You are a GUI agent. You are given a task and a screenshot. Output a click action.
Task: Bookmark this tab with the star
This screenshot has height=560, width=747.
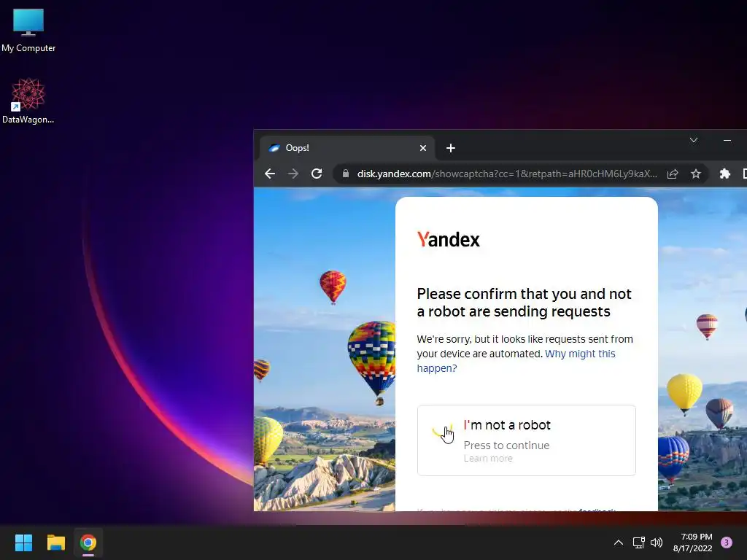coord(696,174)
